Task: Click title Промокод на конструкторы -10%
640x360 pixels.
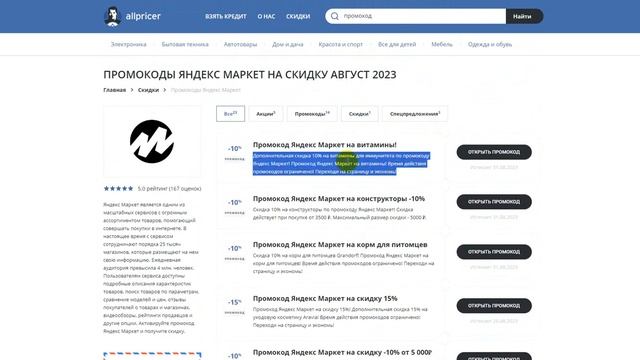Action: [x=339, y=199]
